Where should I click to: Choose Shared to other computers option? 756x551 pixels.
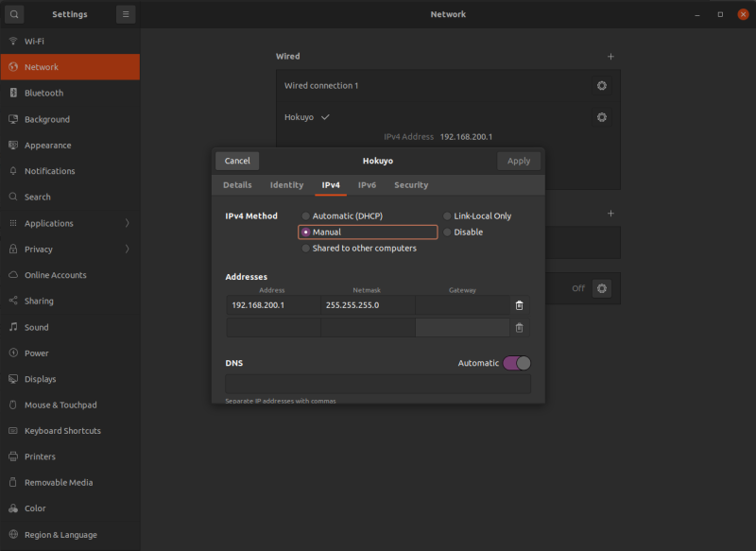point(305,249)
